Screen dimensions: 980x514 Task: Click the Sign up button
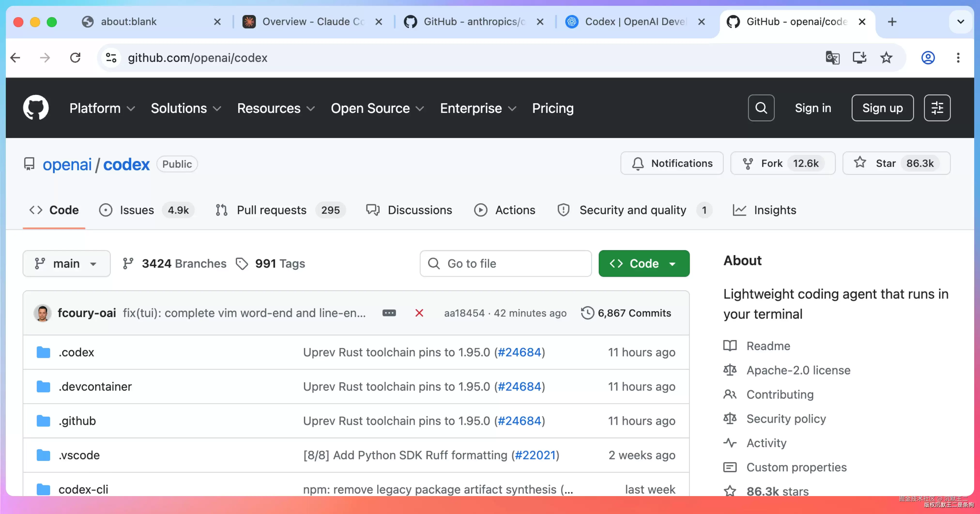point(882,108)
